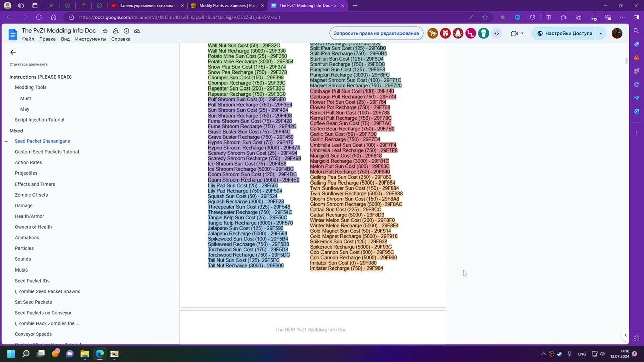Collapse the Seed Packet Shenanigans outline section

(x=6, y=141)
